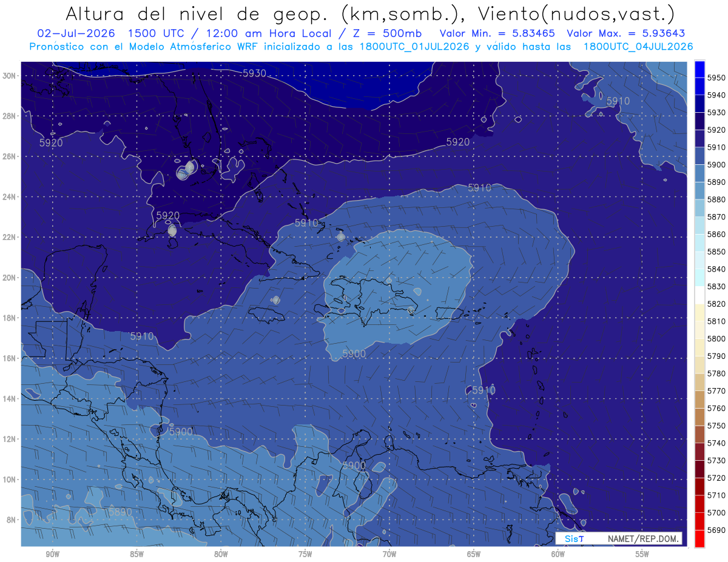Click the 28N latitude axis label

[x=9, y=116]
